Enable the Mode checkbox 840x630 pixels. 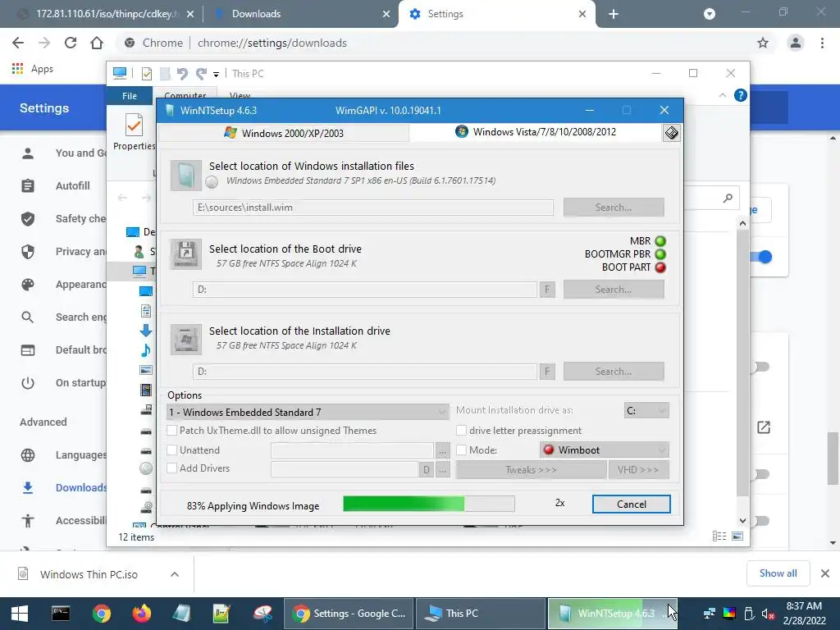(x=461, y=450)
